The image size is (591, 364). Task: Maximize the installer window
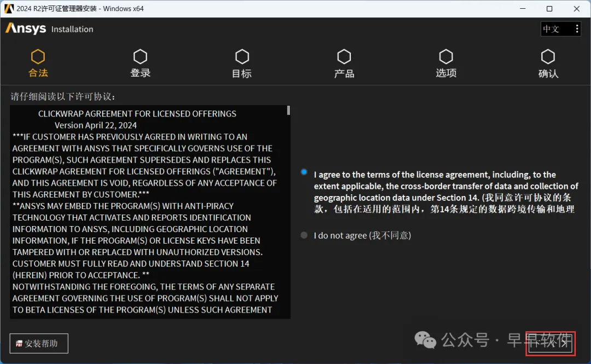coord(549,9)
